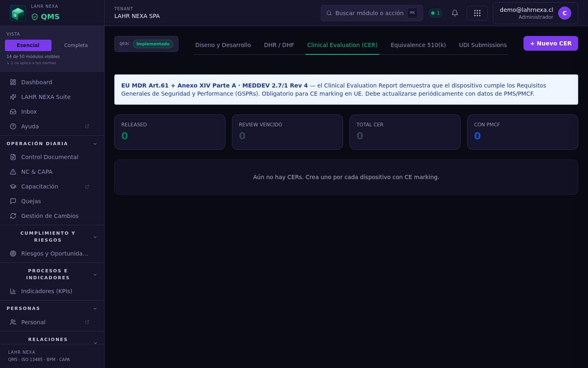Click the Implementado status badge

[x=153, y=44]
